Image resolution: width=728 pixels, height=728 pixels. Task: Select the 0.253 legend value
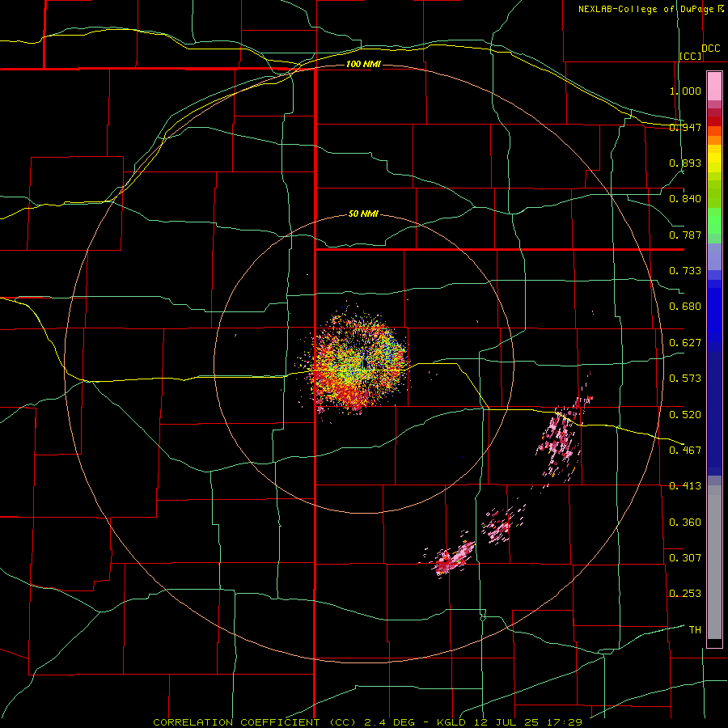click(x=685, y=594)
